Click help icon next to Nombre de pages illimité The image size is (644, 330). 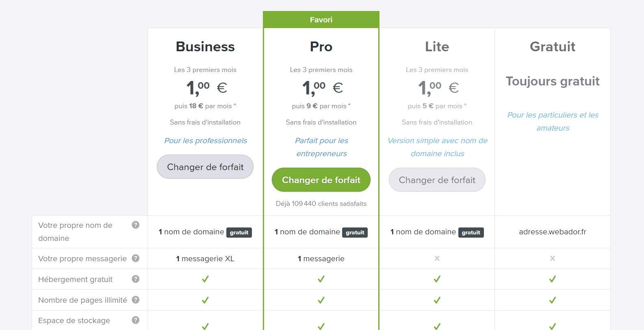coord(136,300)
